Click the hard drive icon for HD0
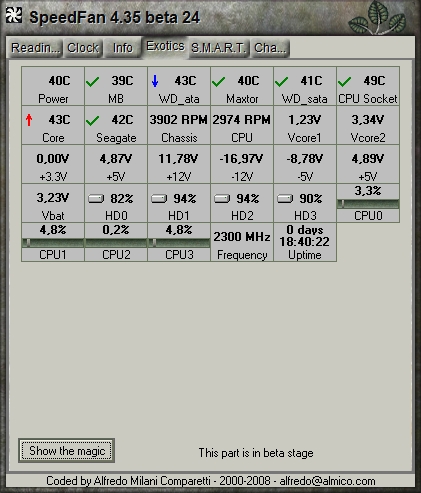Screen dimensions: 421x493 point(96,199)
